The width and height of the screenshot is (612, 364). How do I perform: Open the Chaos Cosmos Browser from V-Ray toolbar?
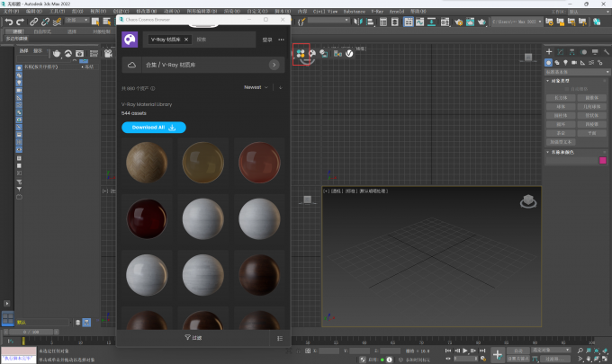301,54
